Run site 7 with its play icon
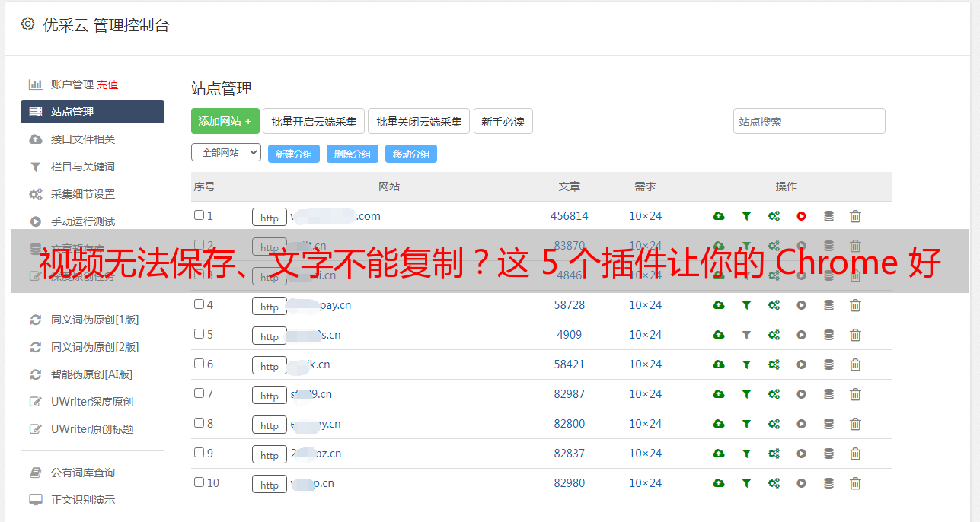The image size is (980, 522). click(801, 394)
